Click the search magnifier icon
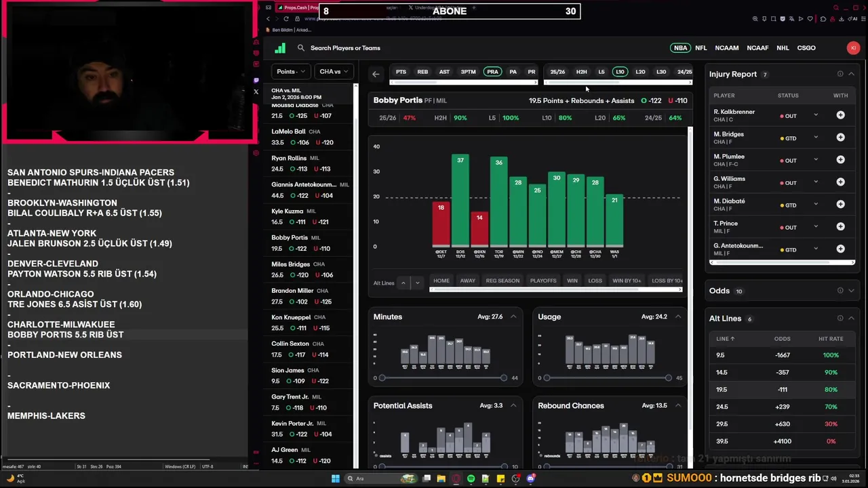 tap(301, 48)
